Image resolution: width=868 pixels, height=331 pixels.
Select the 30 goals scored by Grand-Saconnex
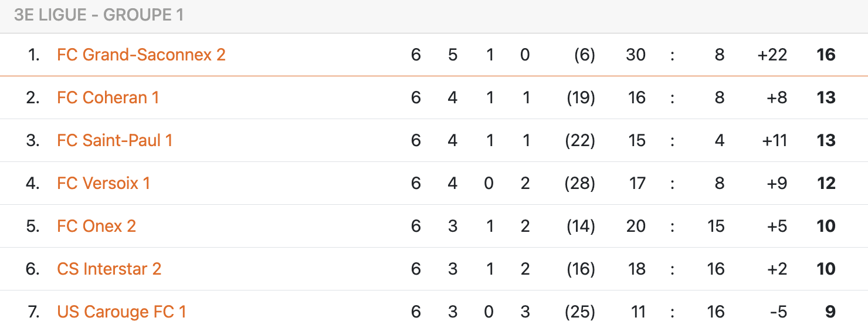tap(636, 55)
